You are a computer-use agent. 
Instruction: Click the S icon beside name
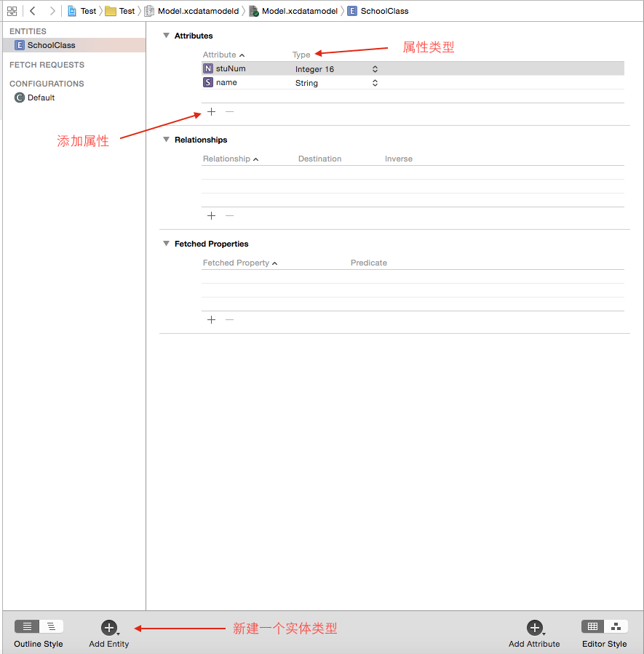point(207,82)
